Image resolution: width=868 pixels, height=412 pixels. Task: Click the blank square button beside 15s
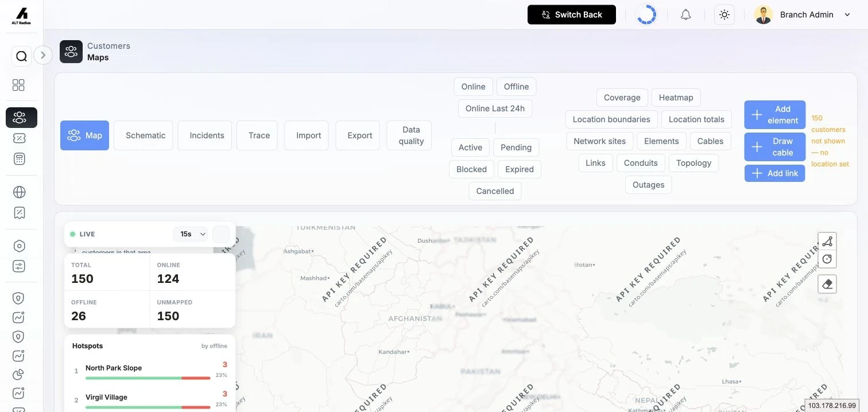click(221, 234)
